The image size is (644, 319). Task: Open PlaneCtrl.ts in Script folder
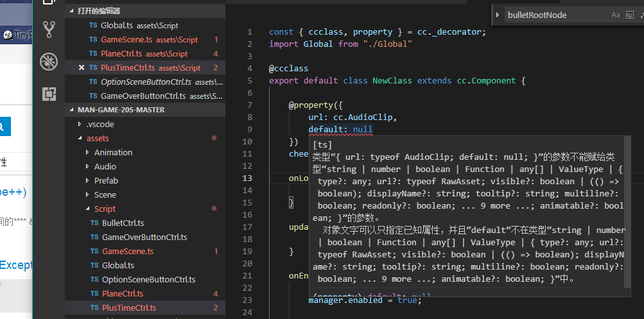click(123, 293)
